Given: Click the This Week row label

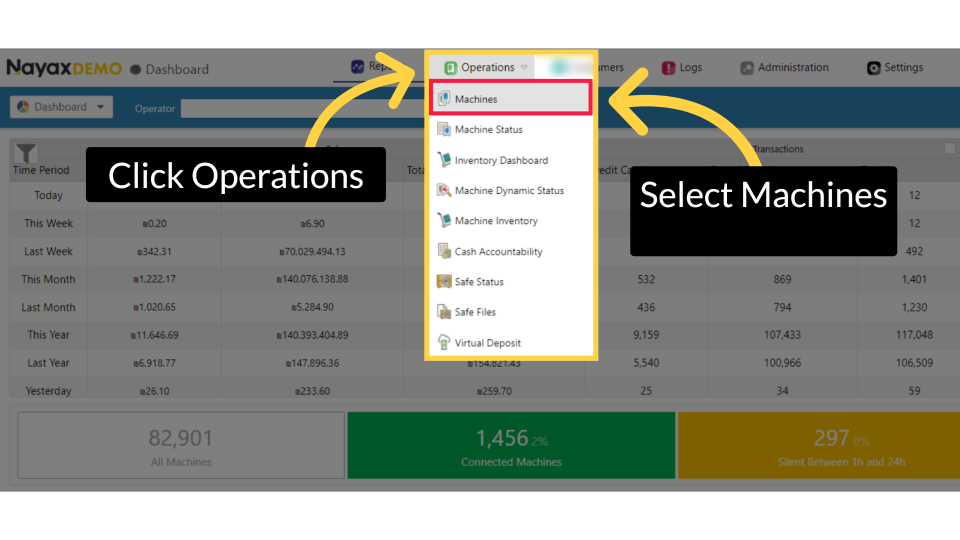Looking at the screenshot, I should coord(48,223).
